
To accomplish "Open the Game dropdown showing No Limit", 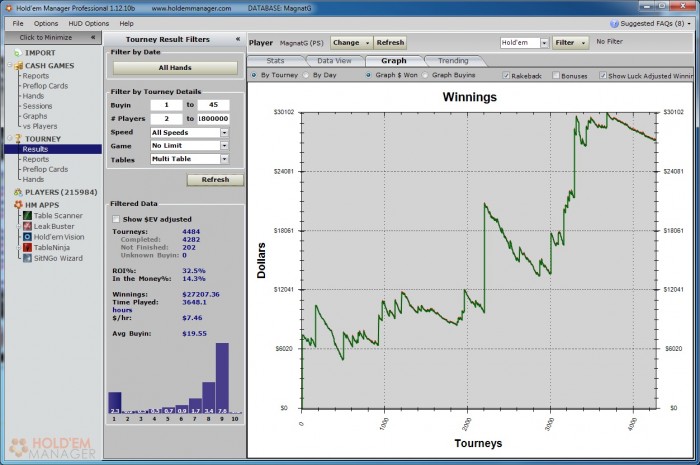I will 225,145.
